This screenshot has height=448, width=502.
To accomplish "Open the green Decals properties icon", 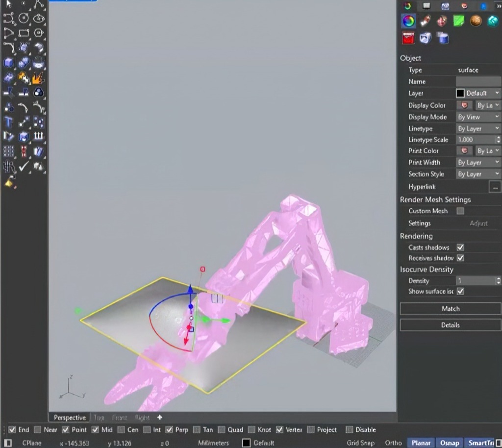I will [459, 21].
